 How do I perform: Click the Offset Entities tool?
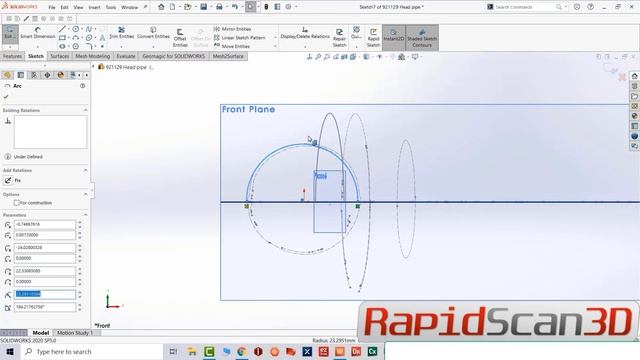pyautogui.click(x=180, y=38)
